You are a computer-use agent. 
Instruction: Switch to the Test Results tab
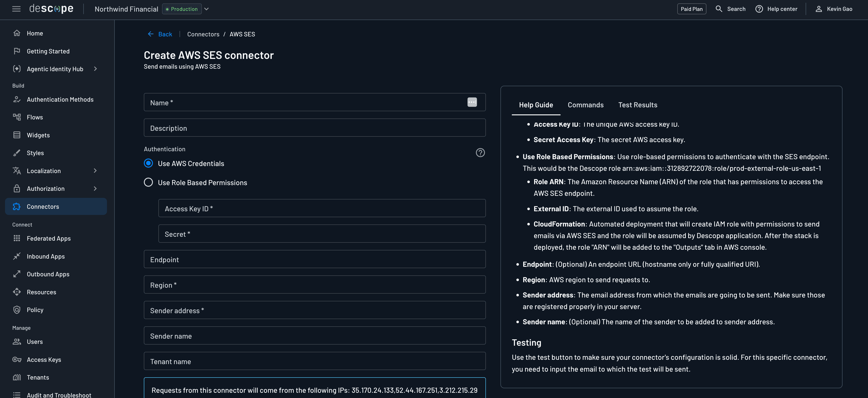637,105
